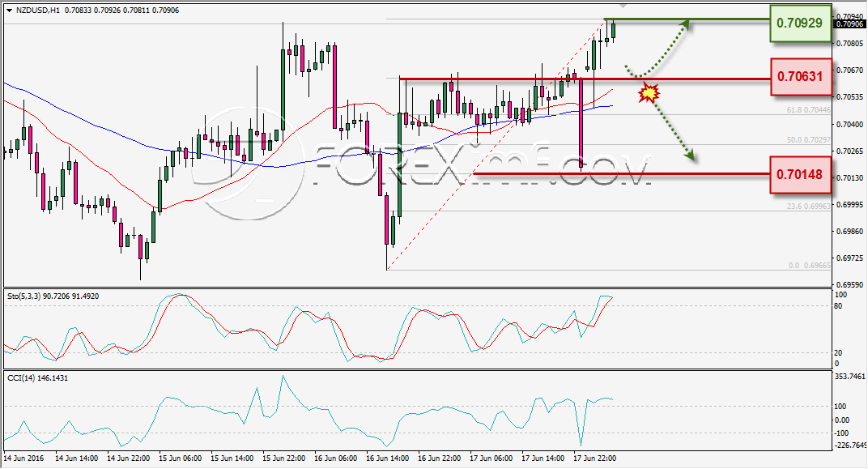Click the current price tag 0.70906
Viewport: 868px width, 469px height.
849,23
